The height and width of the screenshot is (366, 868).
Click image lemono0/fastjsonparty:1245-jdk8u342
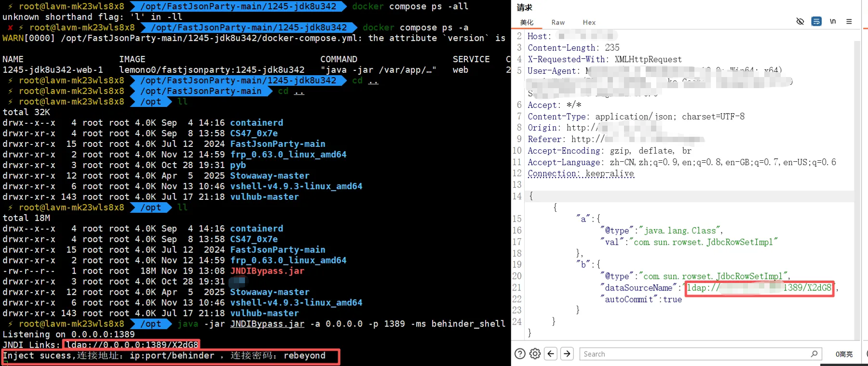pos(212,70)
